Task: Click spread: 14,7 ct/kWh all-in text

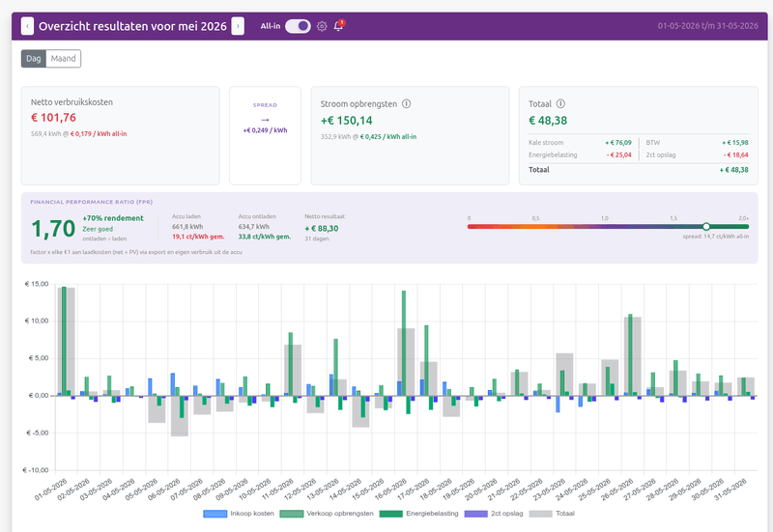Action: click(715, 237)
